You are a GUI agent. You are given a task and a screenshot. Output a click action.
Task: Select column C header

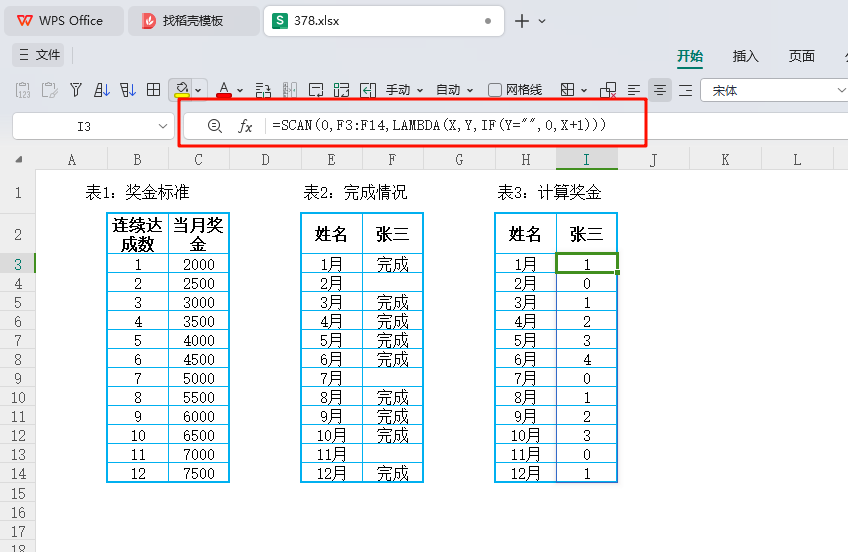point(198,159)
